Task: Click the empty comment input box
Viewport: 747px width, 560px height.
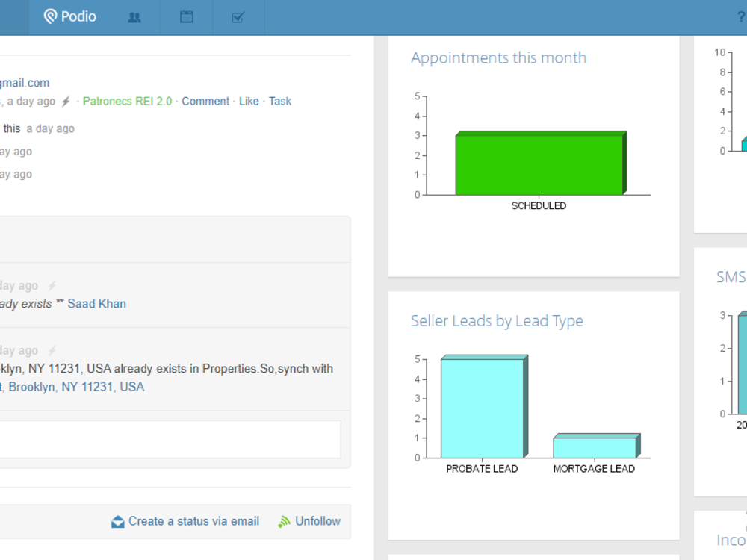Action: [170, 439]
